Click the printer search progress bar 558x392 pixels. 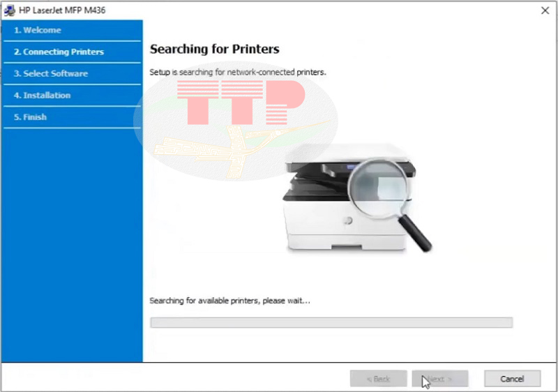click(x=331, y=323)
